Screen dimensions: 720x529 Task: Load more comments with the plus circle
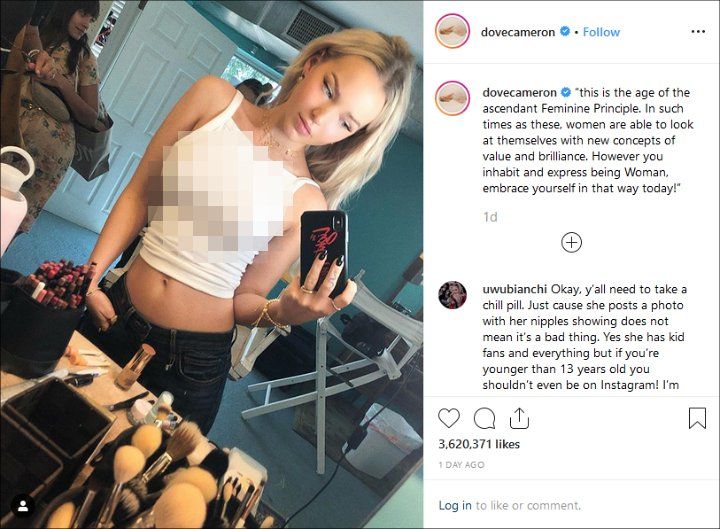(x=571, y=242)
